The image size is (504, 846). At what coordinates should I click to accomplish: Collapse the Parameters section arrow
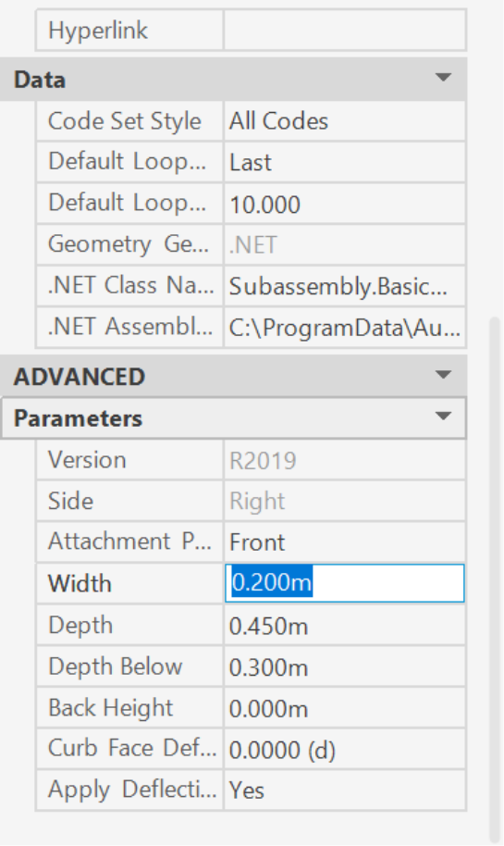pyautogui.click(x=443, y=417)
